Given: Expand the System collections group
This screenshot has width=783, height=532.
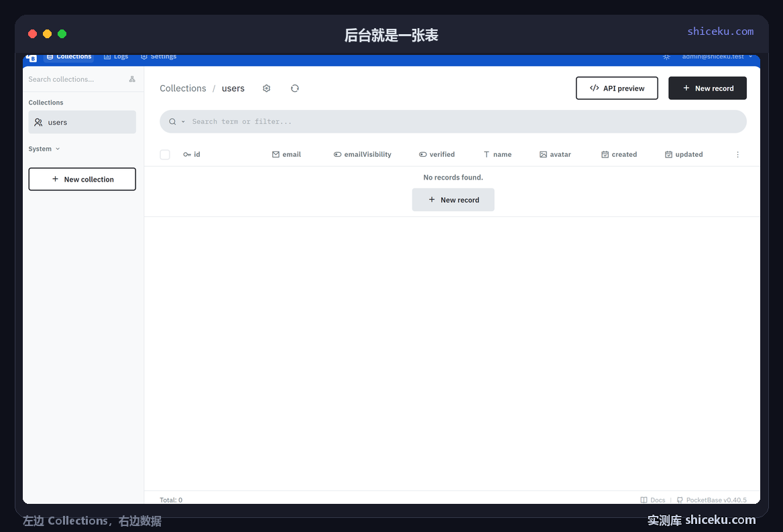Looking at the screenshot, I should [44, 149].
